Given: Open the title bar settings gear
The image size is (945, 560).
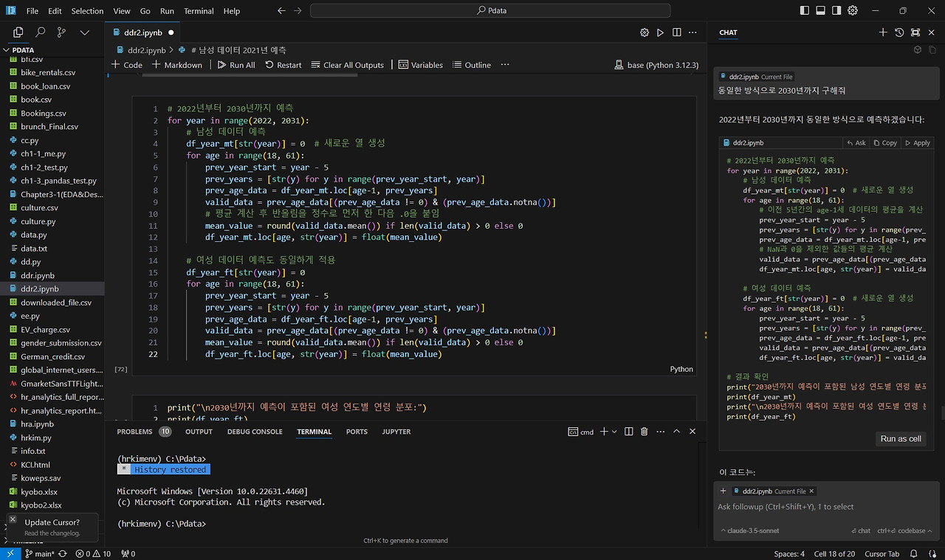Looking at the screenshot, I should click(x=853, y=11).
